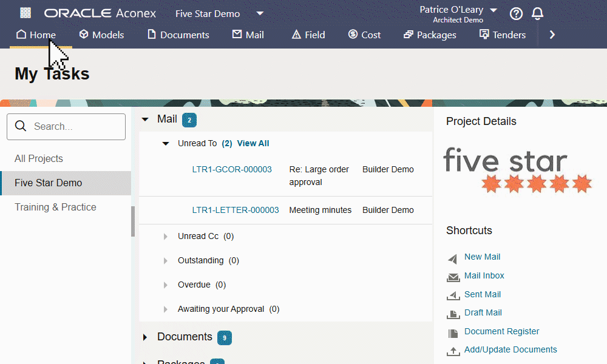Click into the project Search field
Image resolution: width=607 pixels, height=364 pixels.
coord(66,127)
